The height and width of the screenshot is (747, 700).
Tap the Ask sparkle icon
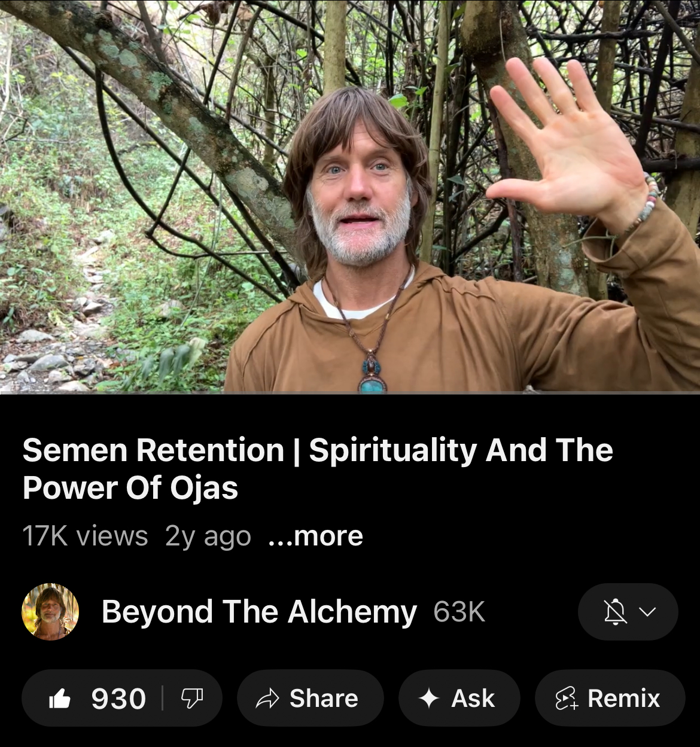[x=429, y=698]
